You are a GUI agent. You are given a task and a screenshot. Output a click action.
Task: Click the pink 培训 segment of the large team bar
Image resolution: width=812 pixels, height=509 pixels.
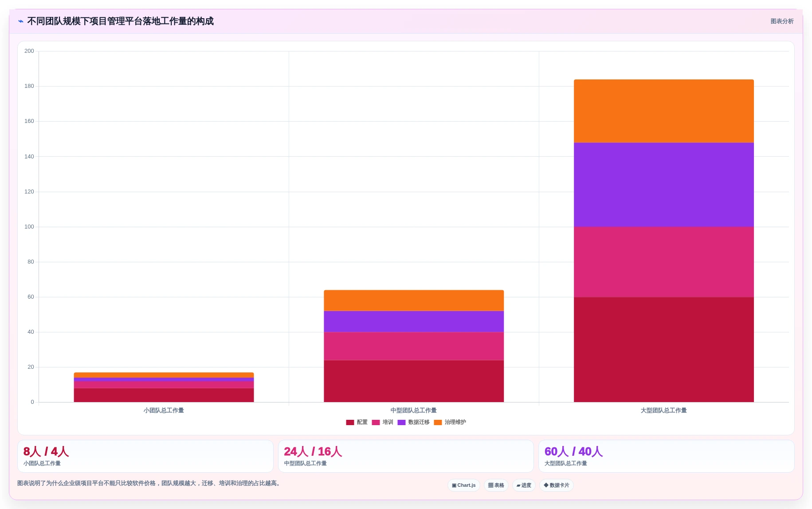664,262
